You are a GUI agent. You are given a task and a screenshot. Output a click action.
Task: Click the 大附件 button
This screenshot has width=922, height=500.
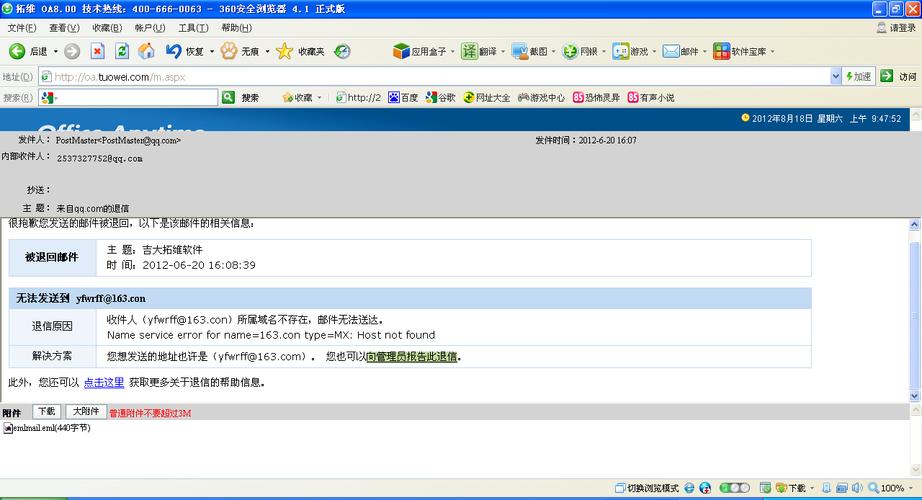click(86, 412)
